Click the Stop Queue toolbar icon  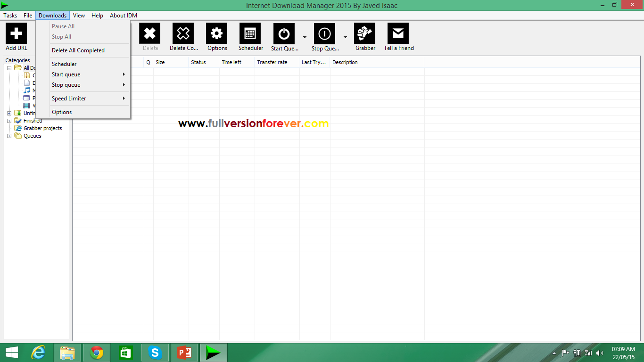pyautogui.click(x=324, y=33)
